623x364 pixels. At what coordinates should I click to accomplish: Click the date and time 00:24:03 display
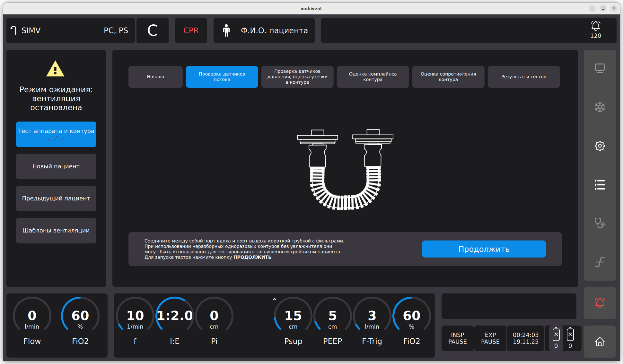pyautogui.click(x=526, y=338)
